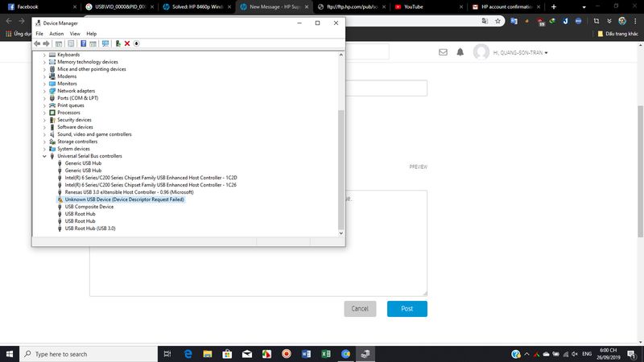Select Print queues tree item
Viewport: 644px width, 362px height.
(x=71, y=105)
